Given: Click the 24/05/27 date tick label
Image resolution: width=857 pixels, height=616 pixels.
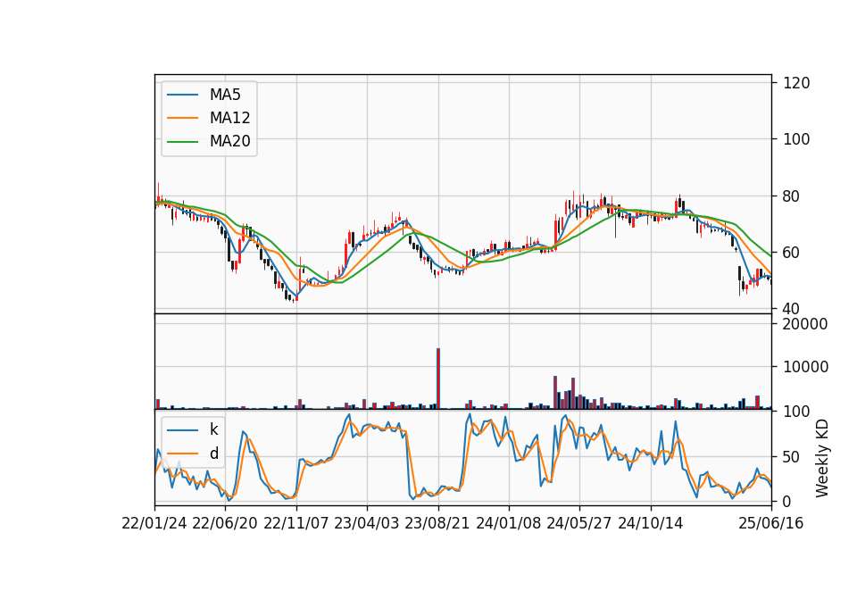Looking at the screenshot, I should 579,524.
